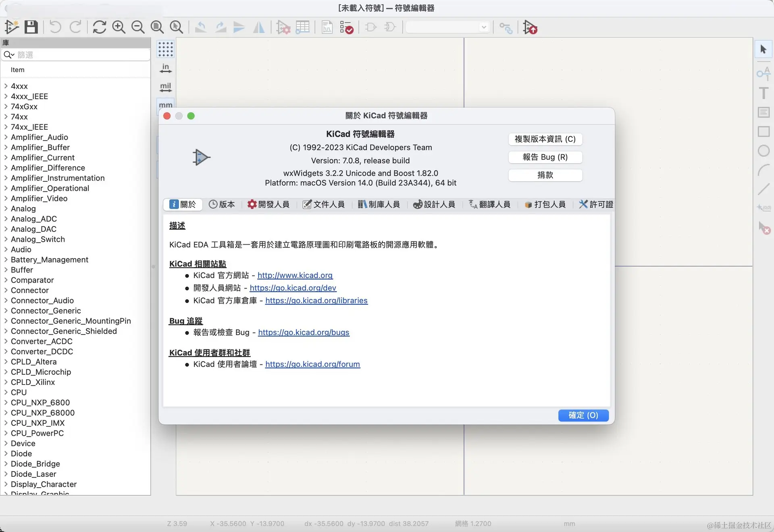Viewport: 774px width, 532px height.
Task: Click 複製版本資訊 (C) button
Action: [545, 139]
